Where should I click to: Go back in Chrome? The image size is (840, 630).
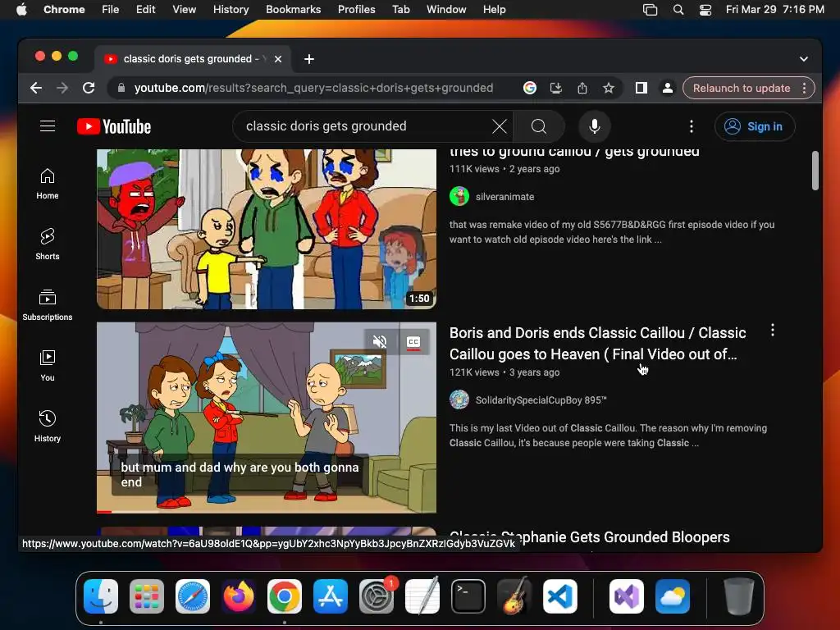pos(36,88)
